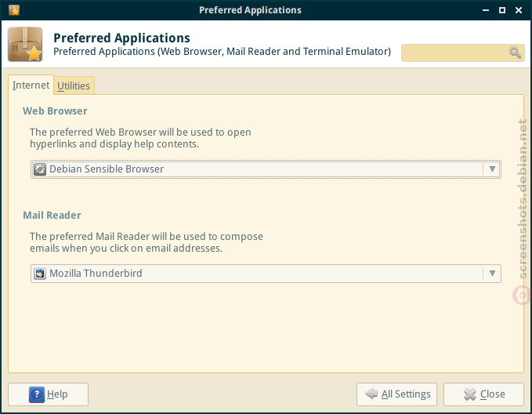Click the Debian Sensible Browser gear icon
The image size is (532, 414).
click(x=40, y=169)
